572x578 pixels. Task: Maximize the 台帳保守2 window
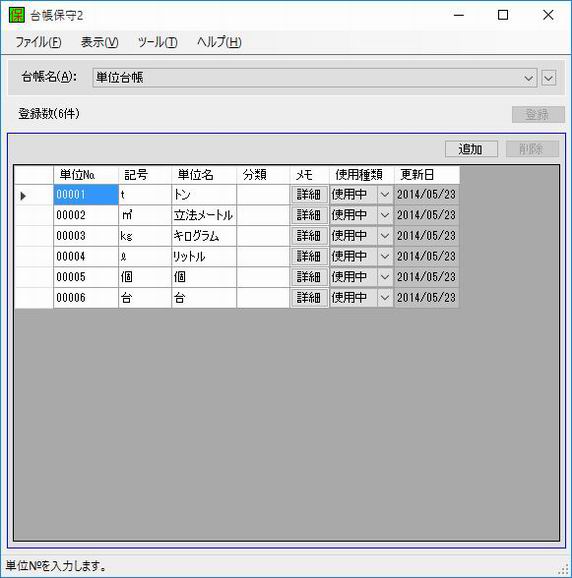pos(503,15)
